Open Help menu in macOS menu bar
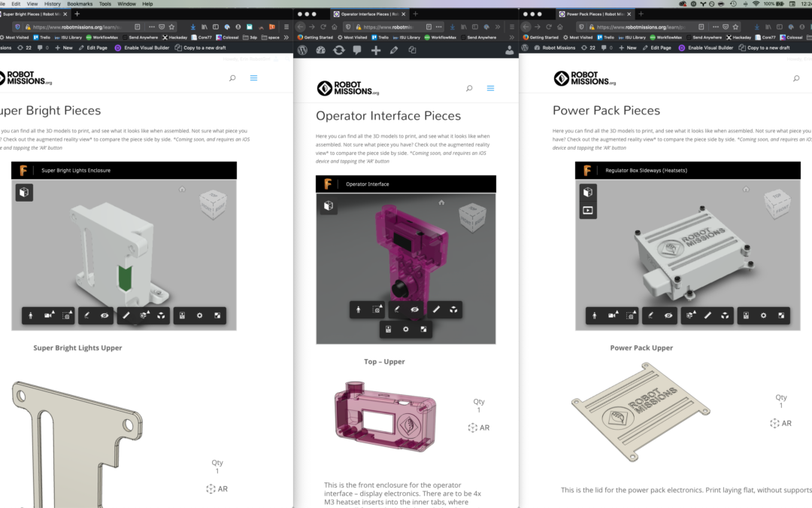Screen dimensions: 812x508 [x=147, y=4]
